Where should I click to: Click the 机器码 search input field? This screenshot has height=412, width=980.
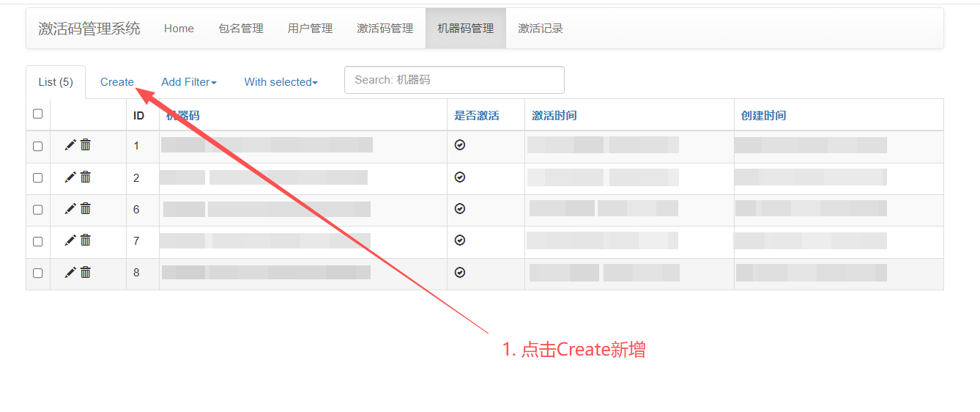(x=454, y=80)
